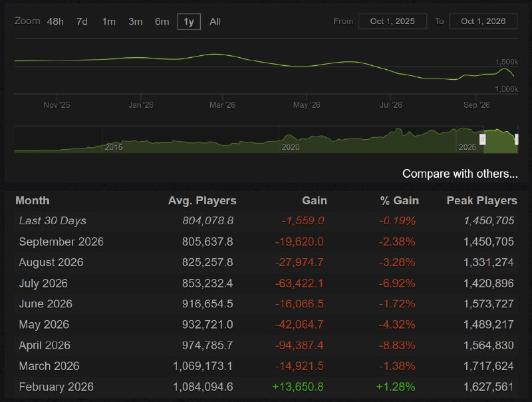Set chart zoom to 7d

pos(82,22)
